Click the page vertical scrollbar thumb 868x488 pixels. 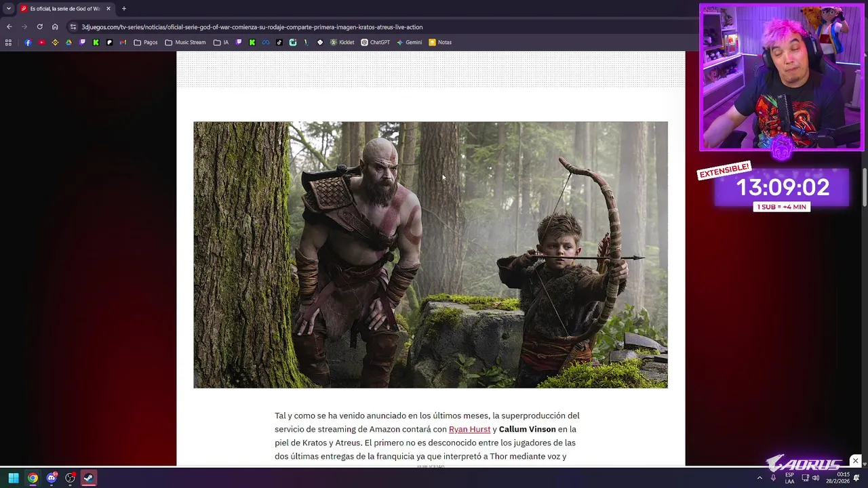(865, 186)
